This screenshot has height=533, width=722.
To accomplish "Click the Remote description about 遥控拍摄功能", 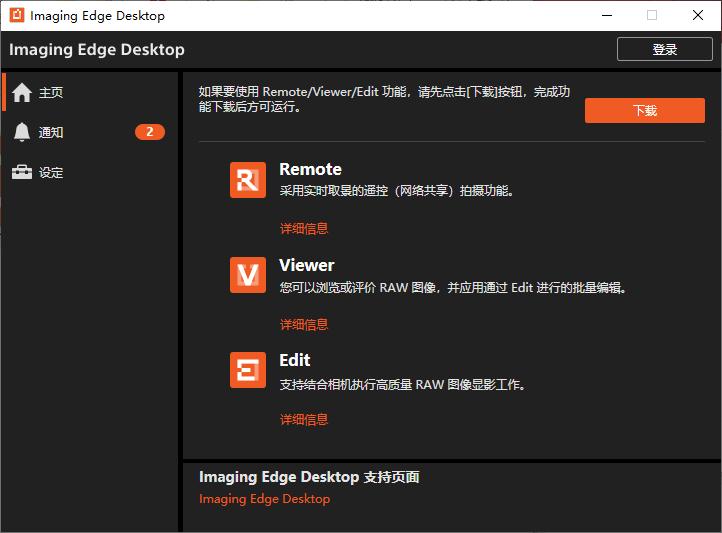I will (x=396, y=191).
